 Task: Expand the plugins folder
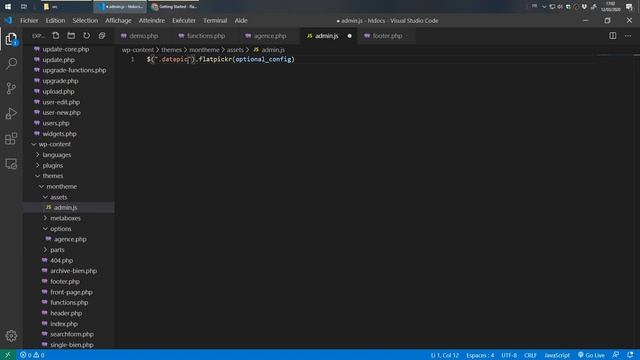[x=52, y=165]
